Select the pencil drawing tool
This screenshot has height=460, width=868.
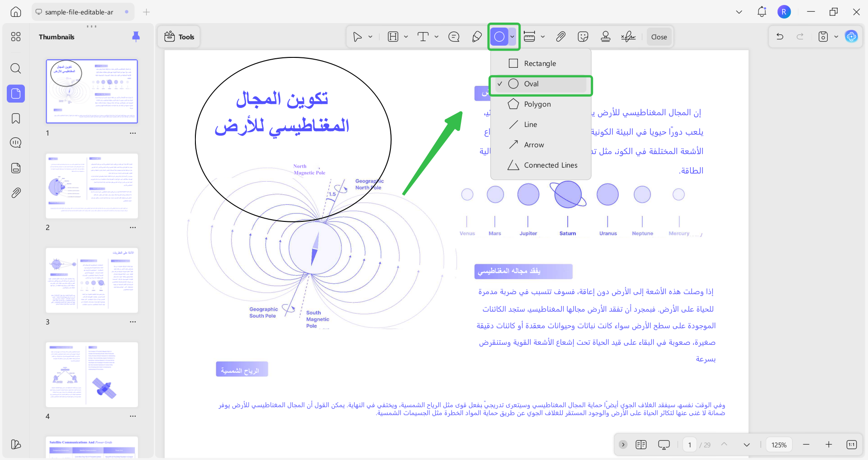coord(477,37)
